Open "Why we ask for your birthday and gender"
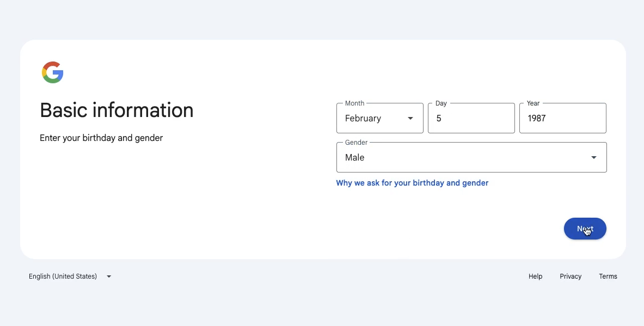Screen dimensions: 644x326 (412, 183)
